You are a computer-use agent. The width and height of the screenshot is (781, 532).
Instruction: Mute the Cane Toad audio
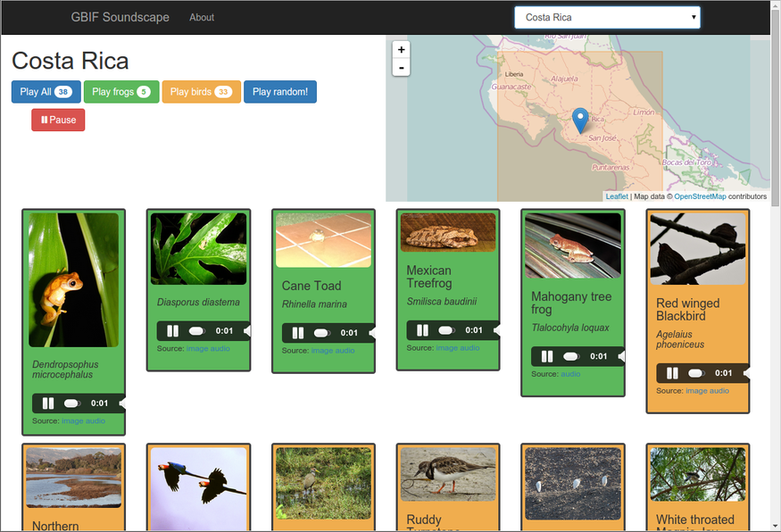372,333
